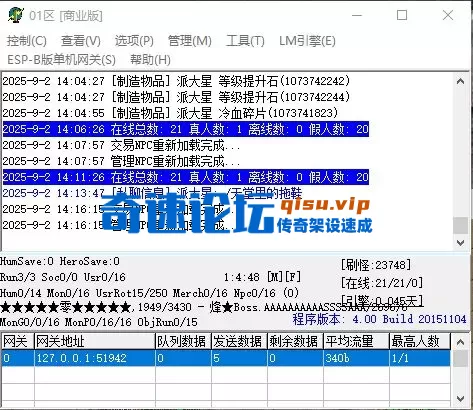Screen dimensions: 473x410
Task: Select log line 等级提升石(1073742242)
Action: (176, 81)
